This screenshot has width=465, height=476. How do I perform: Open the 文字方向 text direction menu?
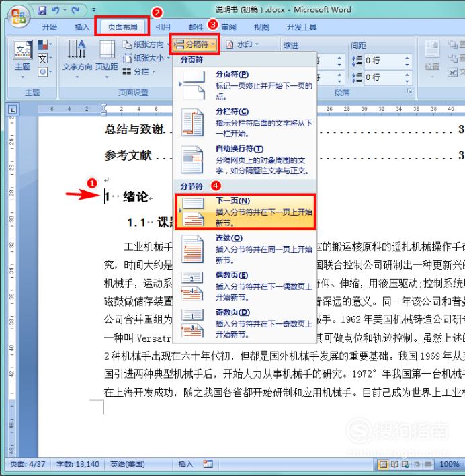point(77,58)
